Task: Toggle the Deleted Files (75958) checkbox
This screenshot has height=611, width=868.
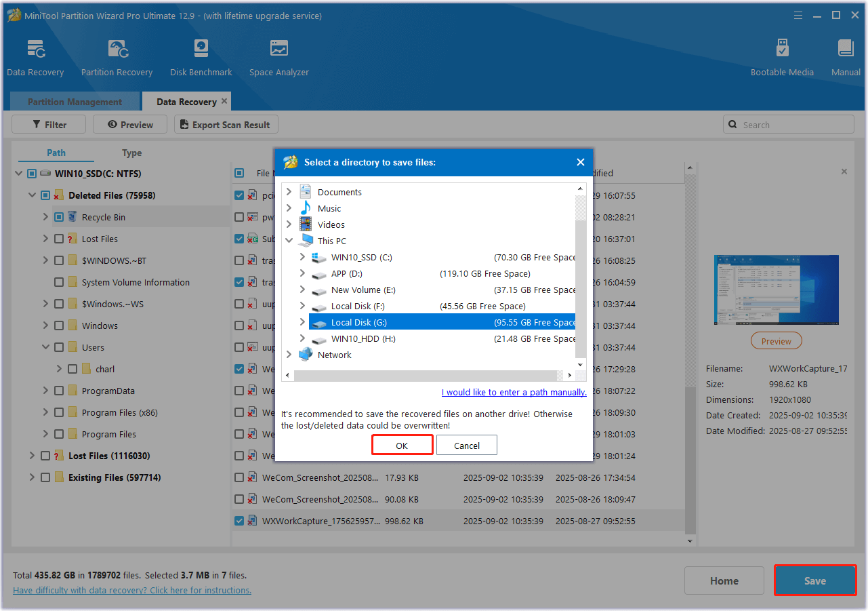Action: coord(45,195)
